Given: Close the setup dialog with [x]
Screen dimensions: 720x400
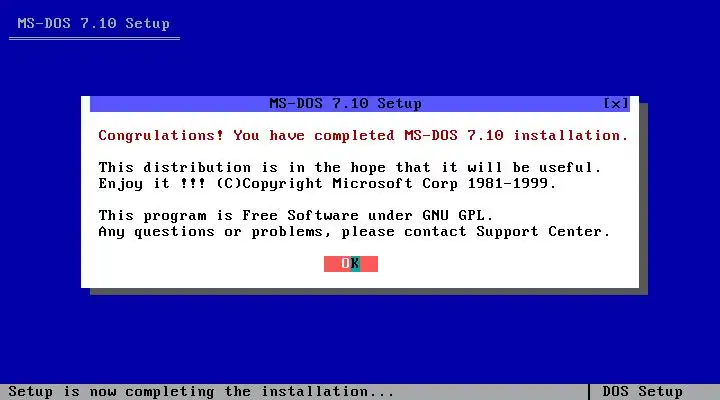Looking at the screenshot, I should pos(616,104).
